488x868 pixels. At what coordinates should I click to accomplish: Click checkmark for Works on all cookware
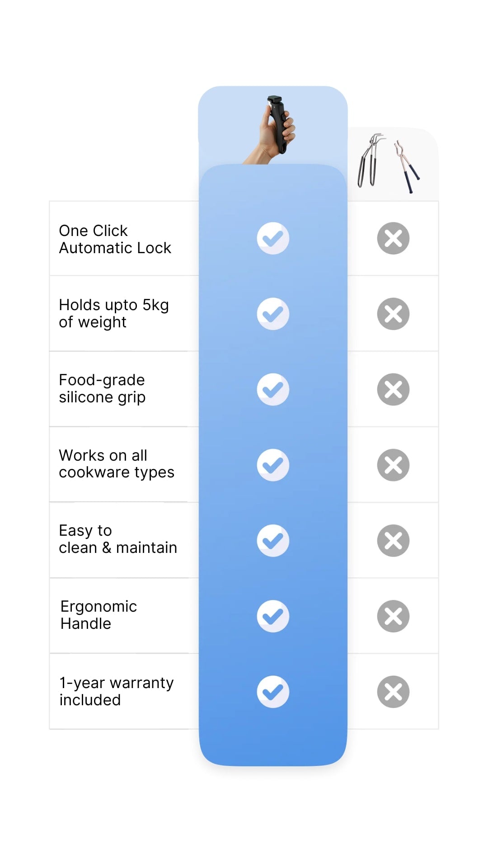pyautogui.click(x=273, y=465)
